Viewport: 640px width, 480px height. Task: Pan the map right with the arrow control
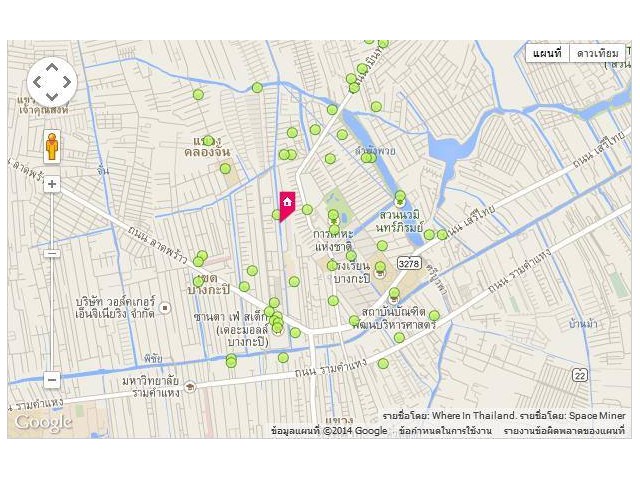67,82
